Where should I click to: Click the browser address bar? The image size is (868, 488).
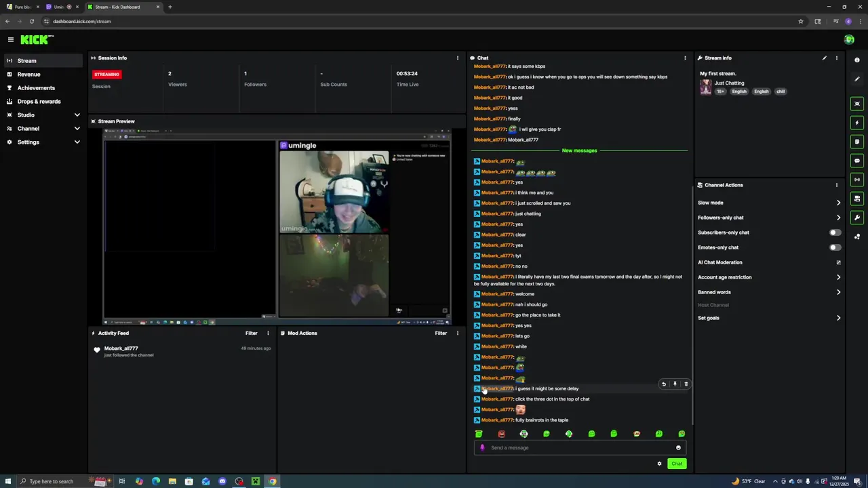click(420, 21)
